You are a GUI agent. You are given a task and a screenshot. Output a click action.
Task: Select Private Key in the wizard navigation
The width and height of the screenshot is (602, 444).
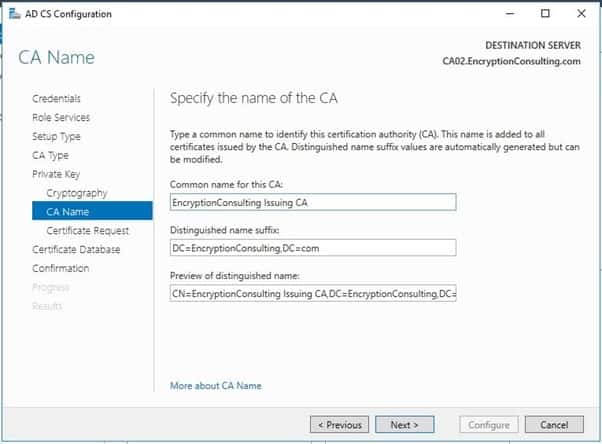(55, 174)
